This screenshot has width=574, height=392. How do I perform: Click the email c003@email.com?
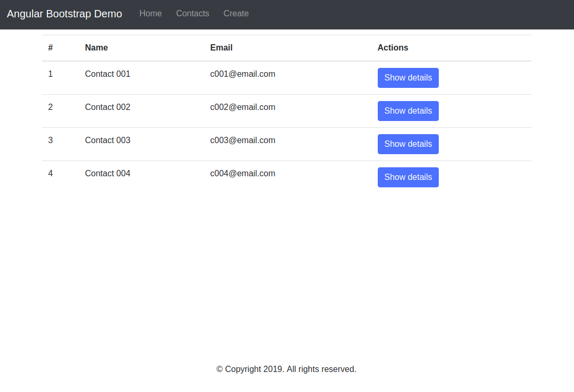click(243, 140)
